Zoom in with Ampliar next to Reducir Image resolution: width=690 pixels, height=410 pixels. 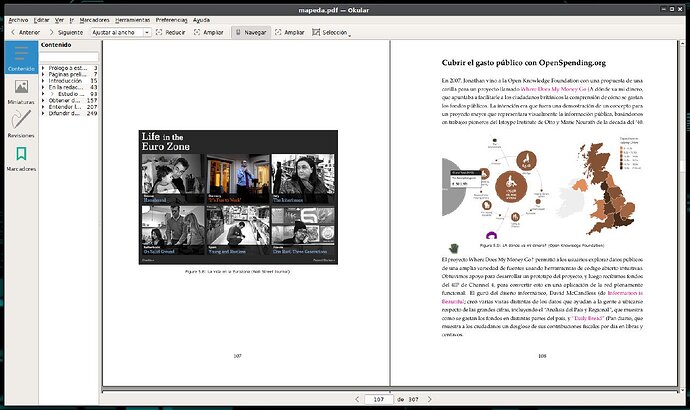coord(209,32)
